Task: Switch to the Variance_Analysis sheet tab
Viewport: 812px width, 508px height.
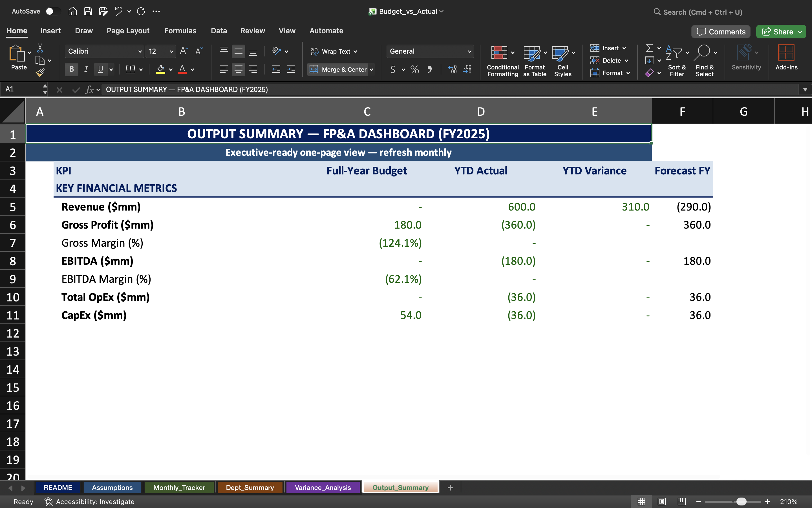Action: 323,487
